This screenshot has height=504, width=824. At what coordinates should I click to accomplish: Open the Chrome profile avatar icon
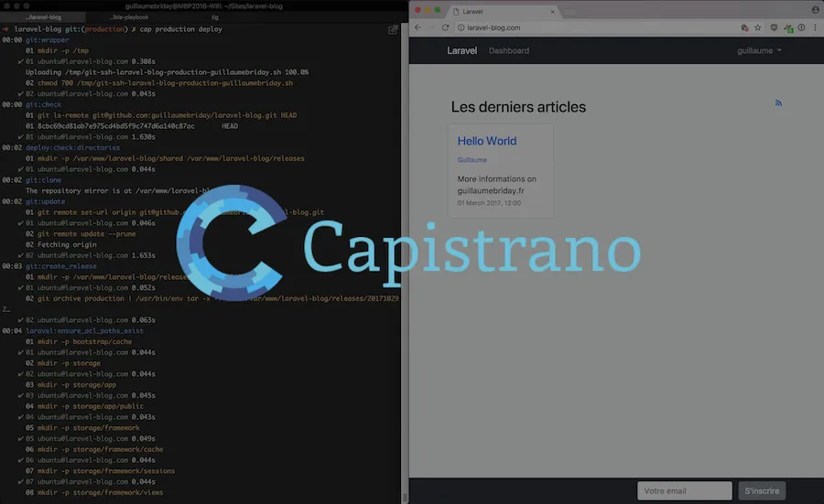pyautogui.click(x=816, y=9)
